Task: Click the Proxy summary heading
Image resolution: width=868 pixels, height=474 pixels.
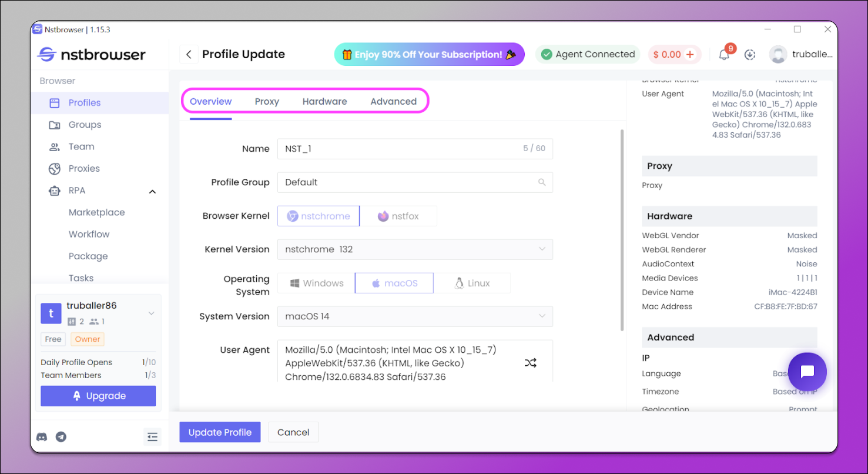Action: tap(729, 166)
